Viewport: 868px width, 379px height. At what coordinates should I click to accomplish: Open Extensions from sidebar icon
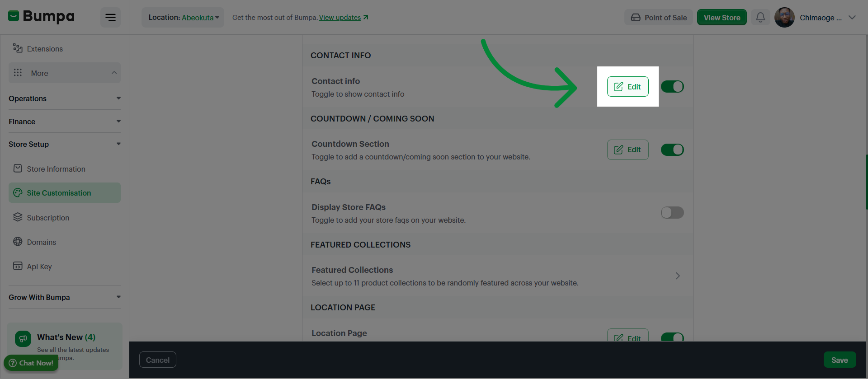(x=18, y=48)
